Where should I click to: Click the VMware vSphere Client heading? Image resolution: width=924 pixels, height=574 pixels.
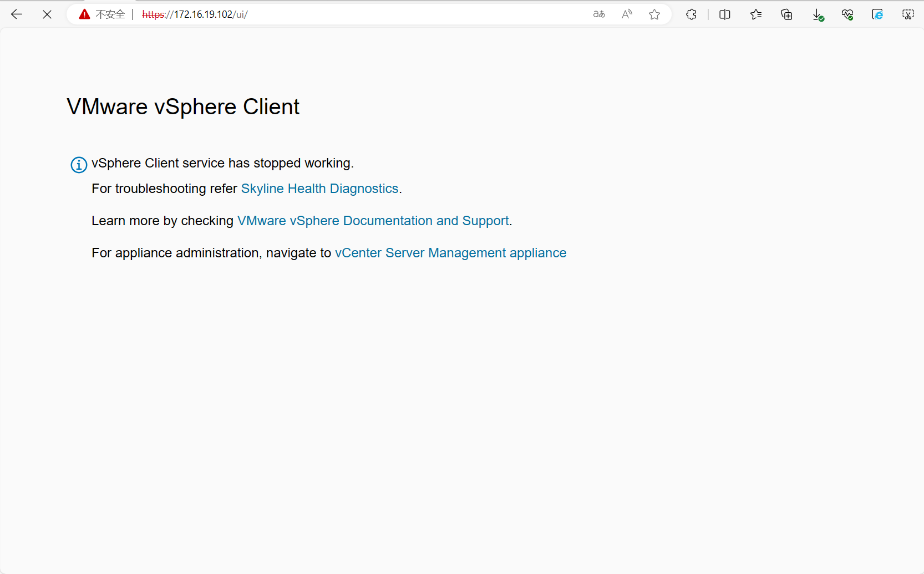click(x=183, y=106)
